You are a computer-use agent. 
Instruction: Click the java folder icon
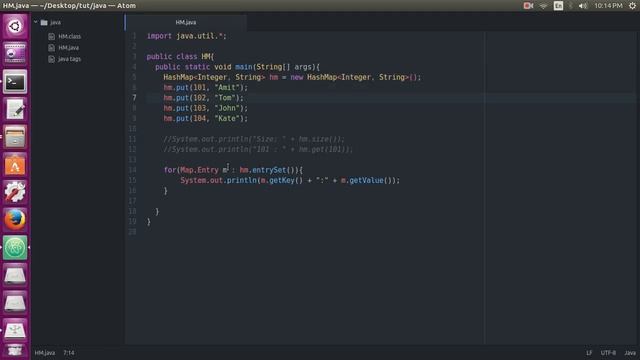point(44,22)
